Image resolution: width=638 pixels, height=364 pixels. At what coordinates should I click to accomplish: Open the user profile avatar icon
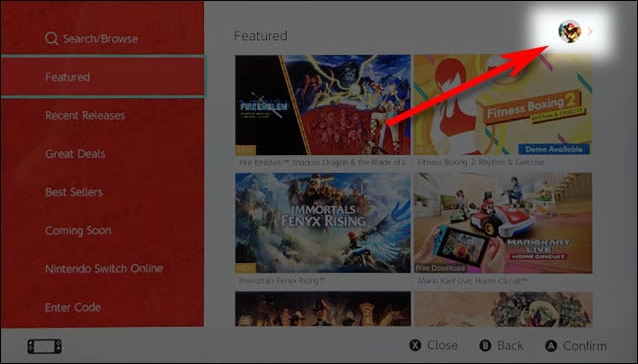[x=569, y=31]
